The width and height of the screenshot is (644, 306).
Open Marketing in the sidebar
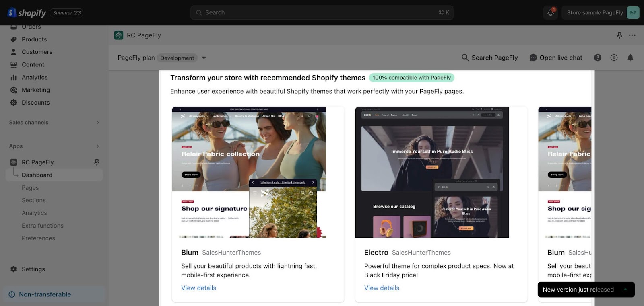point(36,90)
